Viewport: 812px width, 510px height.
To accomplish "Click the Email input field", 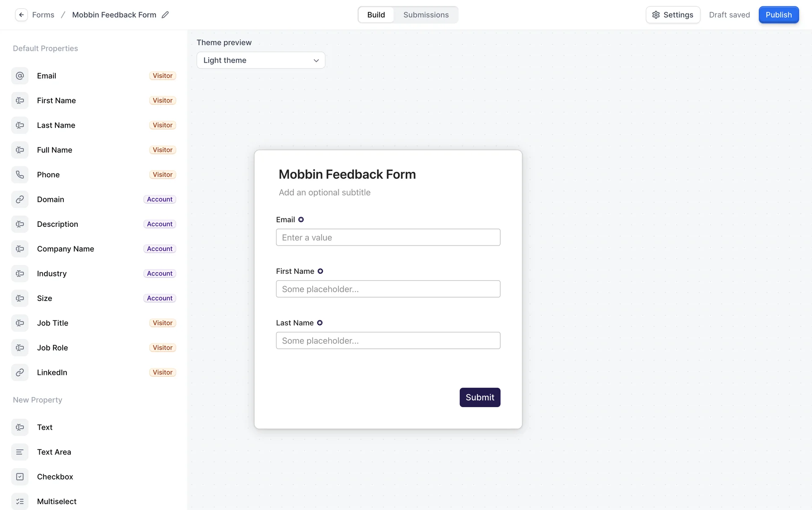I will (388, 237).
